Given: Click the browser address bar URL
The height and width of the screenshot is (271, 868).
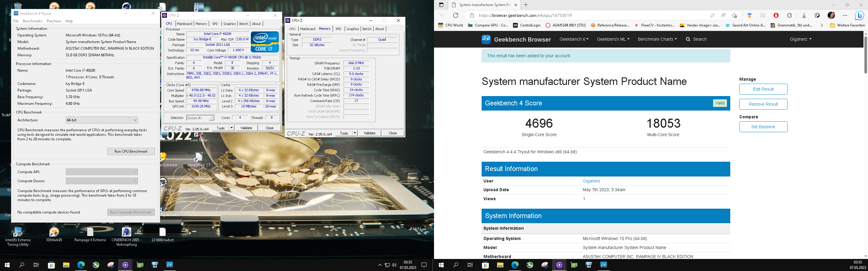Looking at the screenshot, I should pos(525,15).
